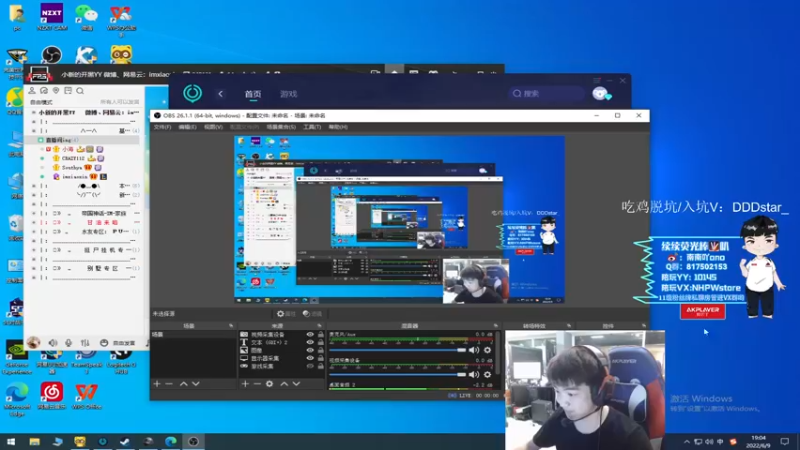This screenshot has width=800, height=450.
Task: Move source down in the Sources panel
Action: (x=296, y=384)
